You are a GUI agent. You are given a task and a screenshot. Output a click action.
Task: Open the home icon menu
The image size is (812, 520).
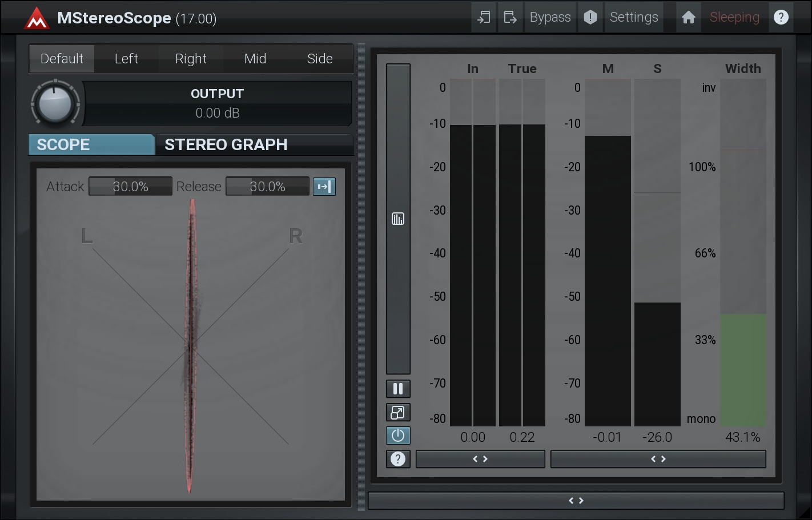[x=688, y=18]
